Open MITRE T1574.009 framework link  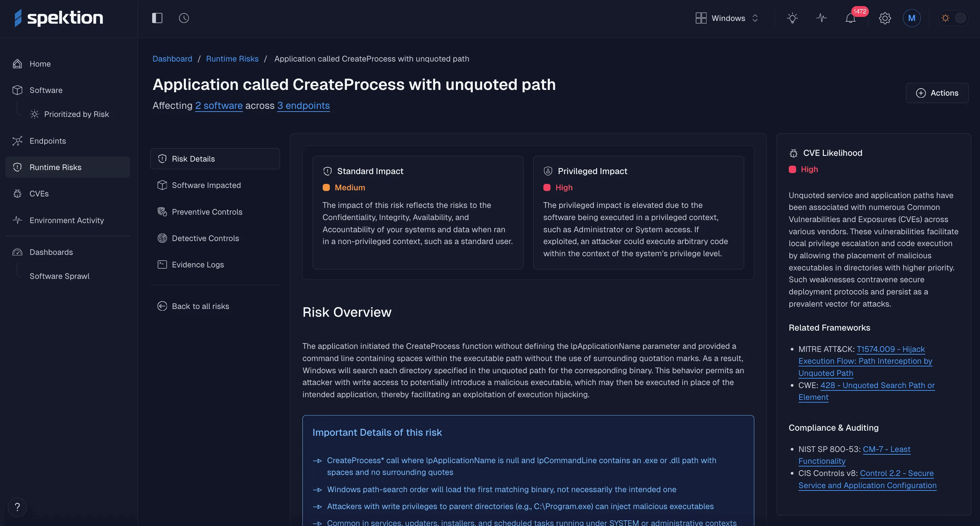tap(890, 349)
